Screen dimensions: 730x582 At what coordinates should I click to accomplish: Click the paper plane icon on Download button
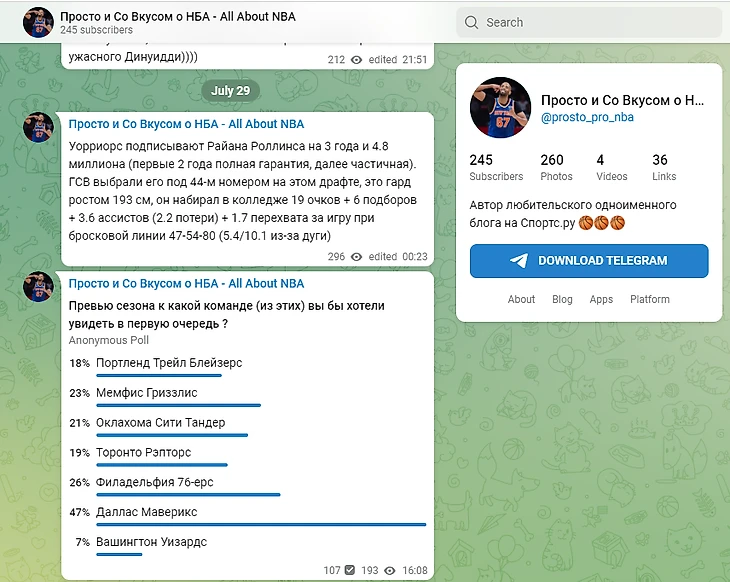519,260
